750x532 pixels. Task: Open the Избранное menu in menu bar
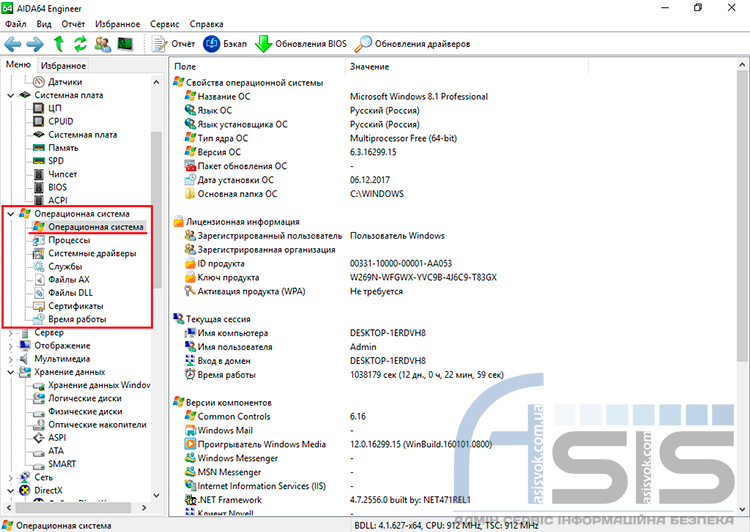118,24
